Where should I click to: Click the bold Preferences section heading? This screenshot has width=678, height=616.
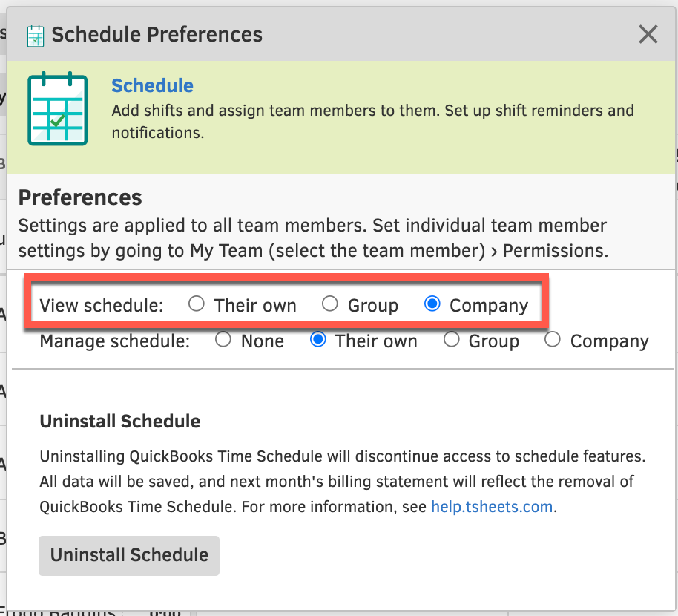[80, 197]
